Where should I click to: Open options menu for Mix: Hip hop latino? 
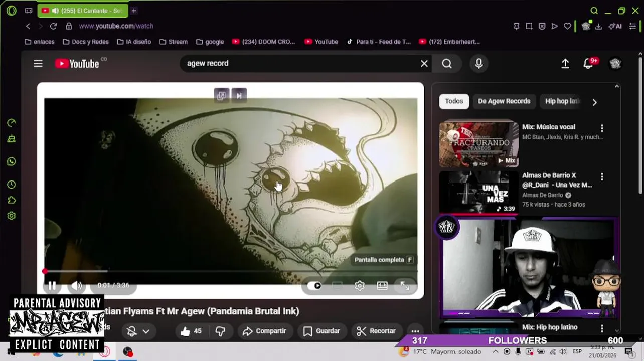(602, 328)
